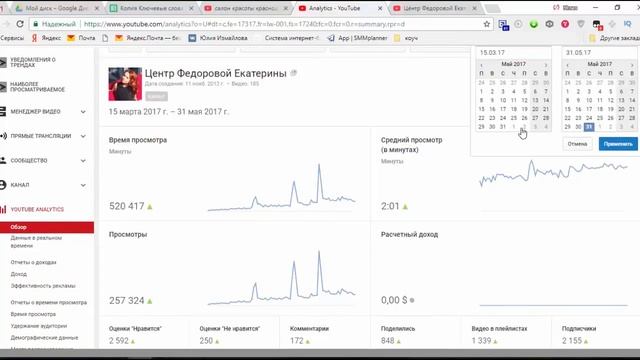The image size is (640, 360).
Task: Reload the page with the refresh icon
Action: (x=20, y=24)
